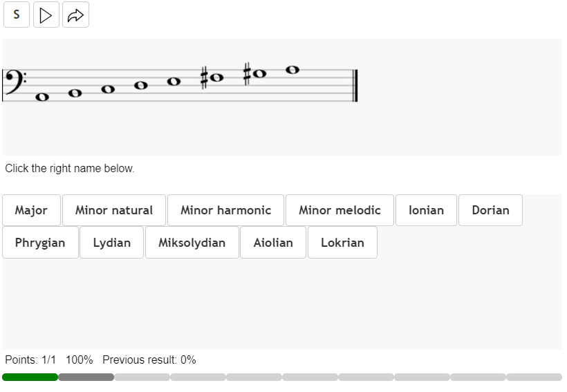The image size is (567, 392).
Task: Select Minor natural answer
Action: point(114,210)
